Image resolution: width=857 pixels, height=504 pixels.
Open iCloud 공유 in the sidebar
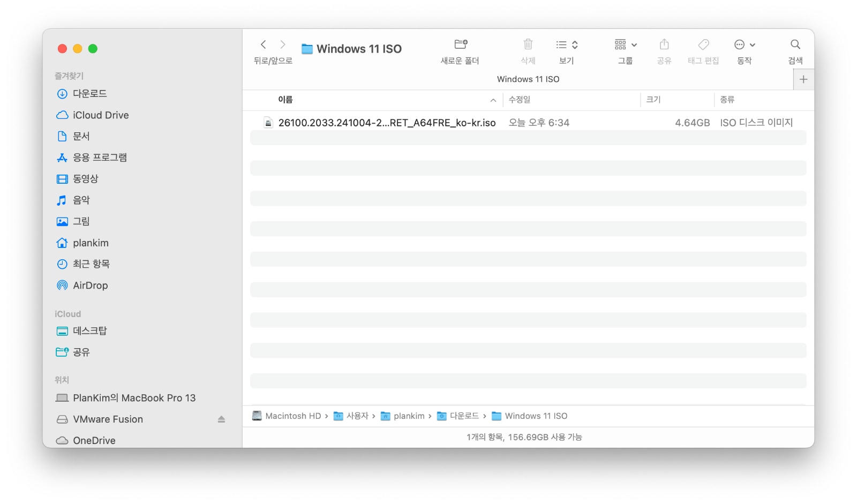(81, 352)
